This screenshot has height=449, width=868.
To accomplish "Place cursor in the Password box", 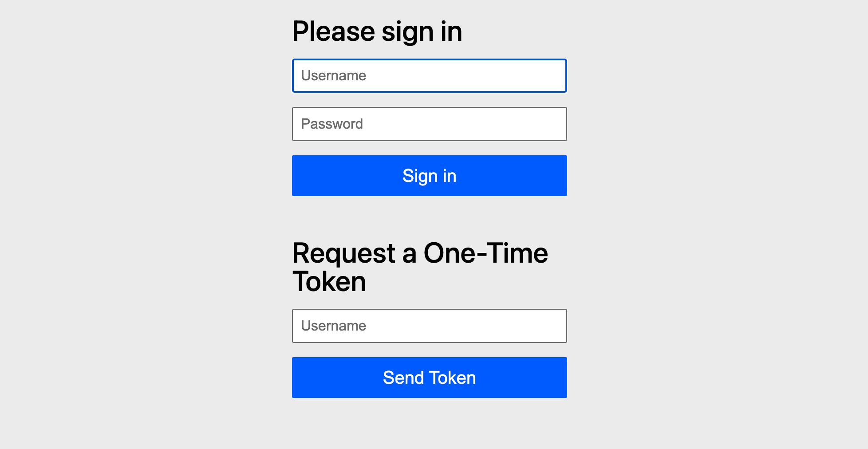I will [x=429, y=124].
